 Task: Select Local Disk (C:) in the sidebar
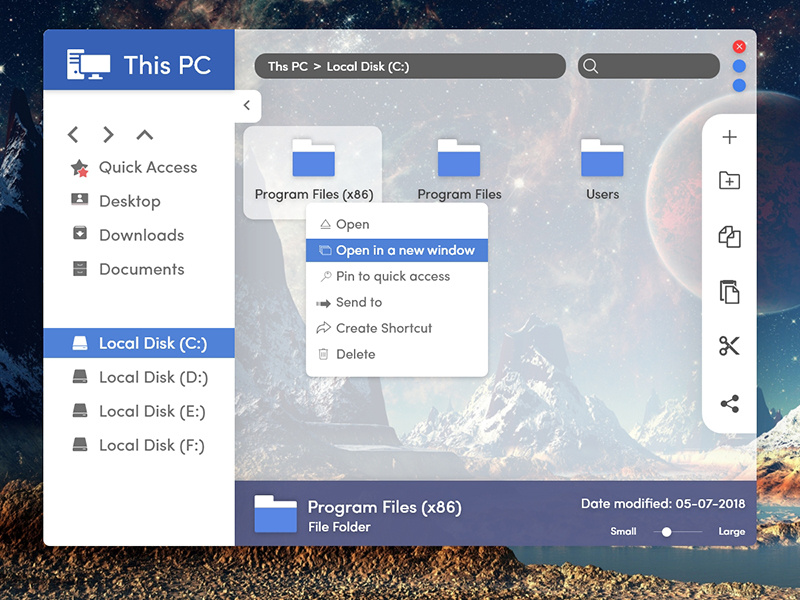(139, 343)
